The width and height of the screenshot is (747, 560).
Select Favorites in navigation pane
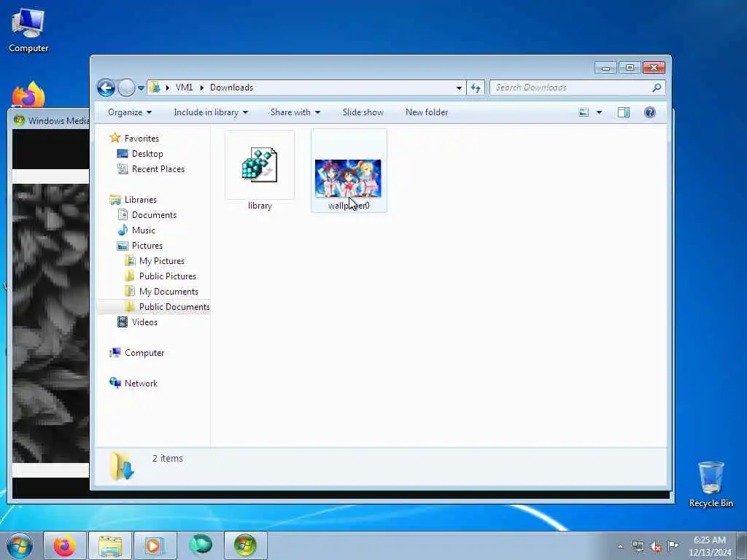142,139
